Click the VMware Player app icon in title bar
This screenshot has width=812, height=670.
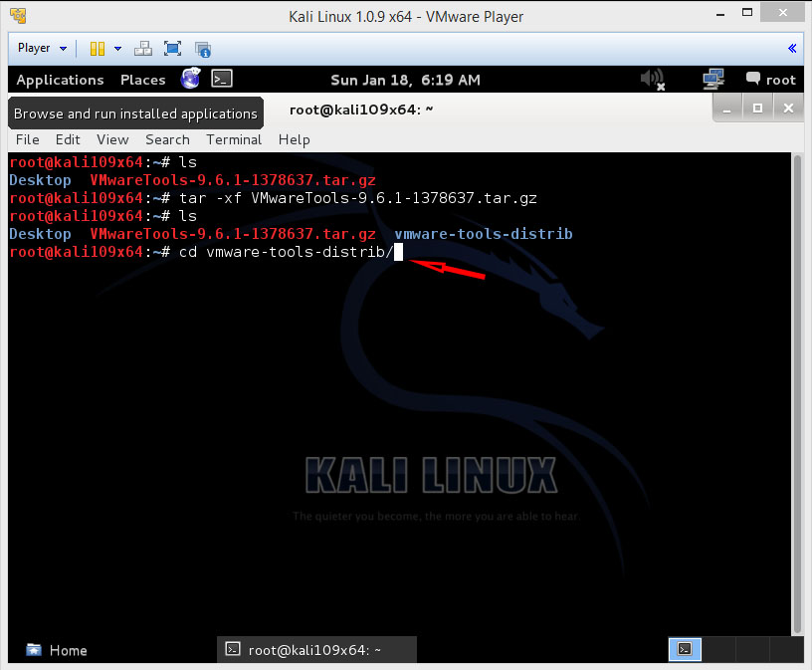(x=18, y=16)
